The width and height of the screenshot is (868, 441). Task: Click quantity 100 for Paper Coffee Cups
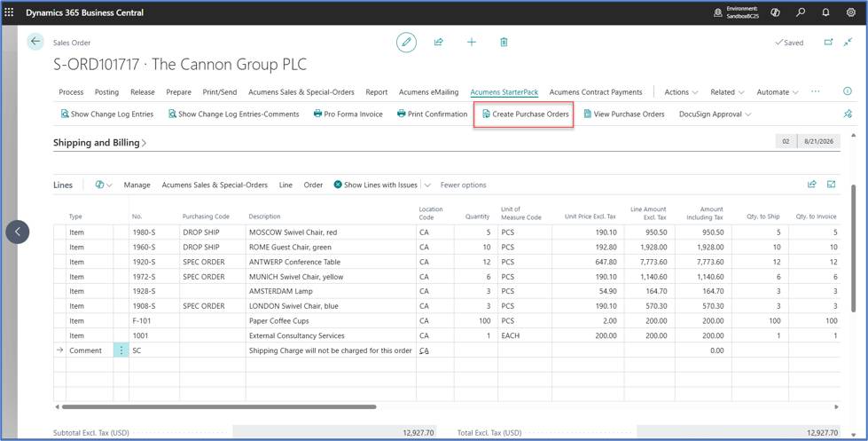[475, 321]
